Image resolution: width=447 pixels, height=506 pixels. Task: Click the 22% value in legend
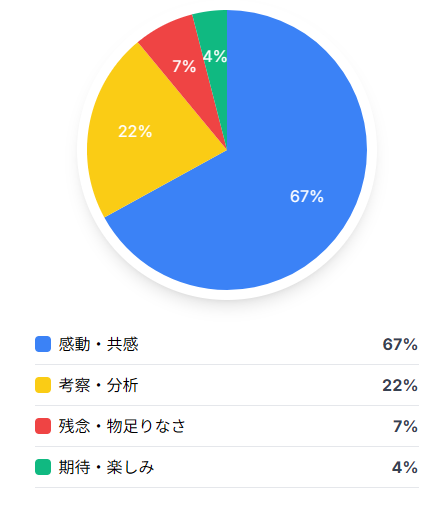[400, 385]
